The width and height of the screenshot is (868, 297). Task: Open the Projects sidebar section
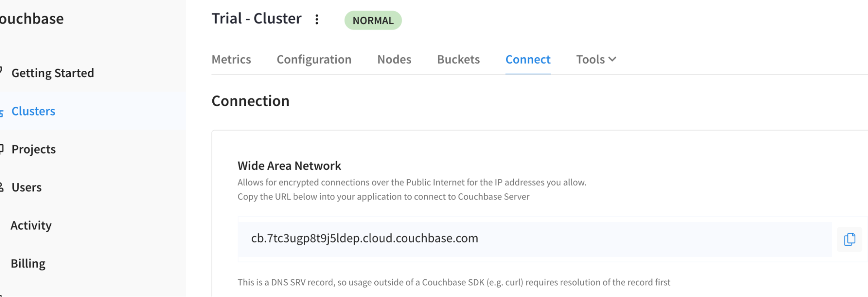pyautogui.click(x=33, y=149)
